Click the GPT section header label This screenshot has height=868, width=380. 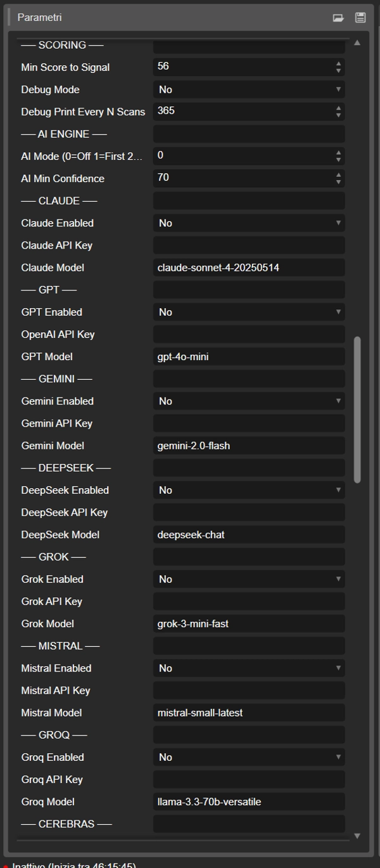point(49,290)
